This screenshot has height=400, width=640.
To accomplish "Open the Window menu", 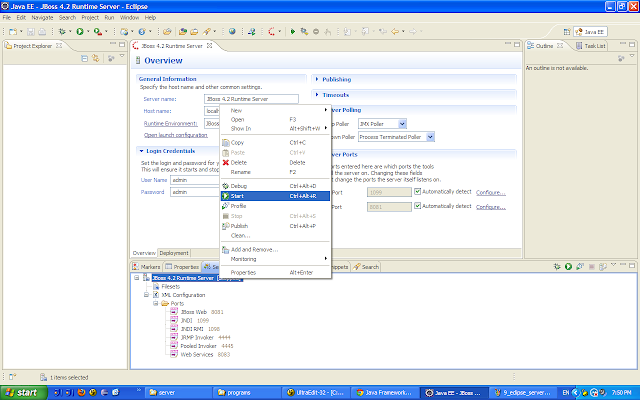I will click(129, 18).
